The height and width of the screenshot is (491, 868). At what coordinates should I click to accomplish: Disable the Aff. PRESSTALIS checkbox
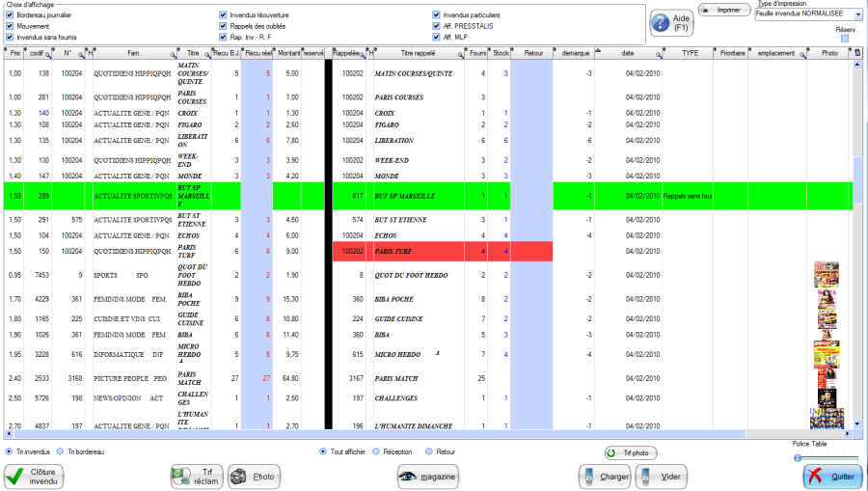click(x=436, y=26)
